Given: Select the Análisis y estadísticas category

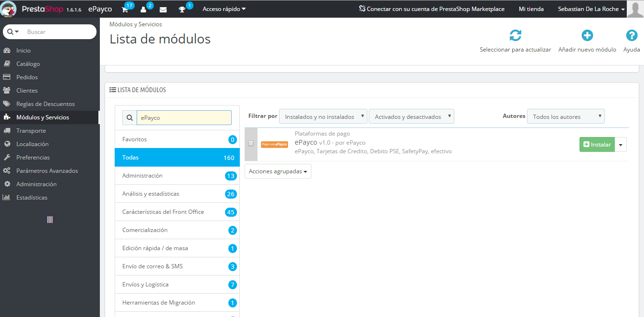Looking at the screenshot, I should [x=177, y=194].
